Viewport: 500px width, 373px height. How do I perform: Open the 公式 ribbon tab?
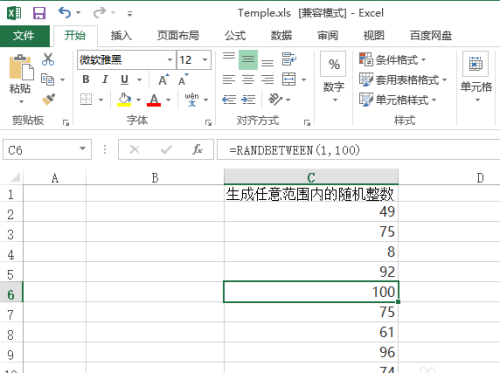point(235,35)
